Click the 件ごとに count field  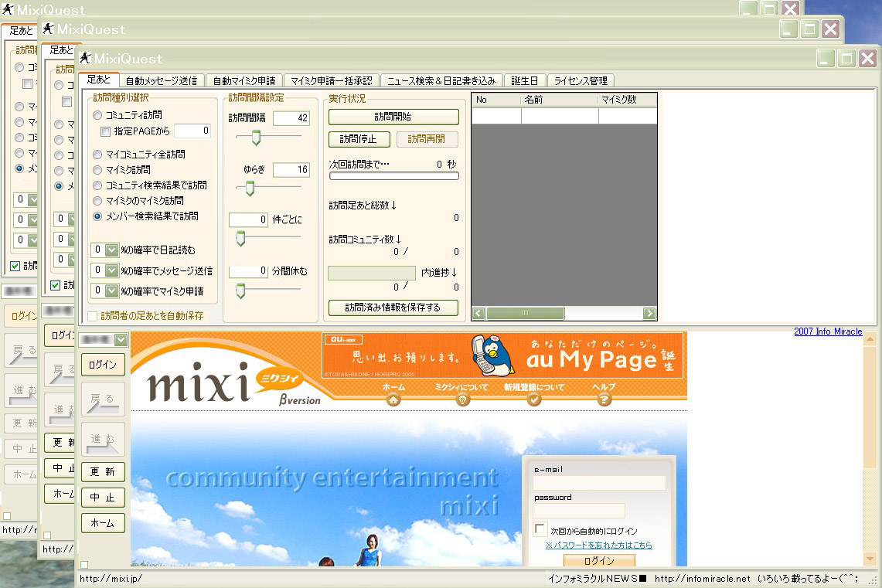[x=249, y=219]
